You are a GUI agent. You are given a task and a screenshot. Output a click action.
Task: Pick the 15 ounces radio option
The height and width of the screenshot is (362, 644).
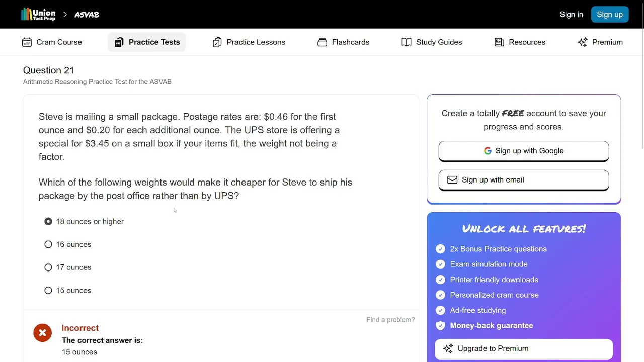point(48,291)
